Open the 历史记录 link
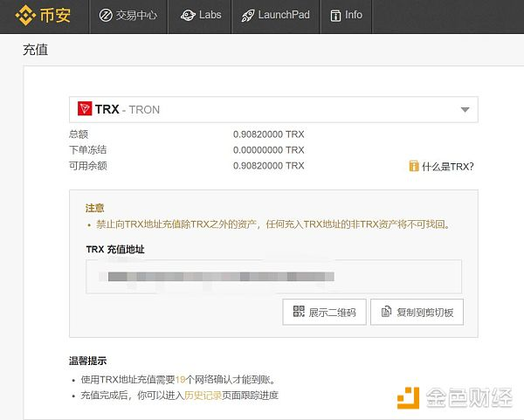 [203, 396]
